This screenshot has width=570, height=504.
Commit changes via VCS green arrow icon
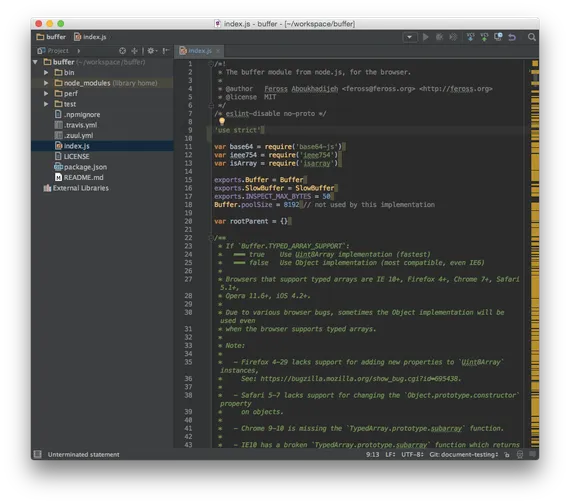tap(484, 37)
